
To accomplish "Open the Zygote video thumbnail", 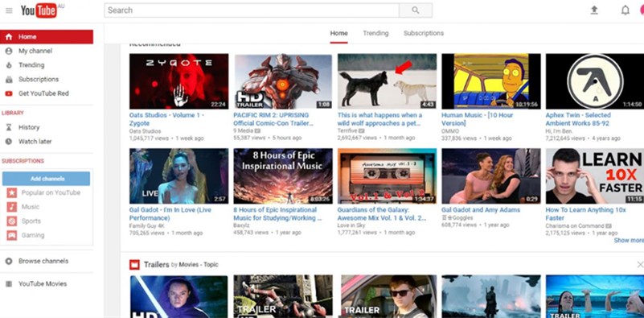I will pos(178,81).
